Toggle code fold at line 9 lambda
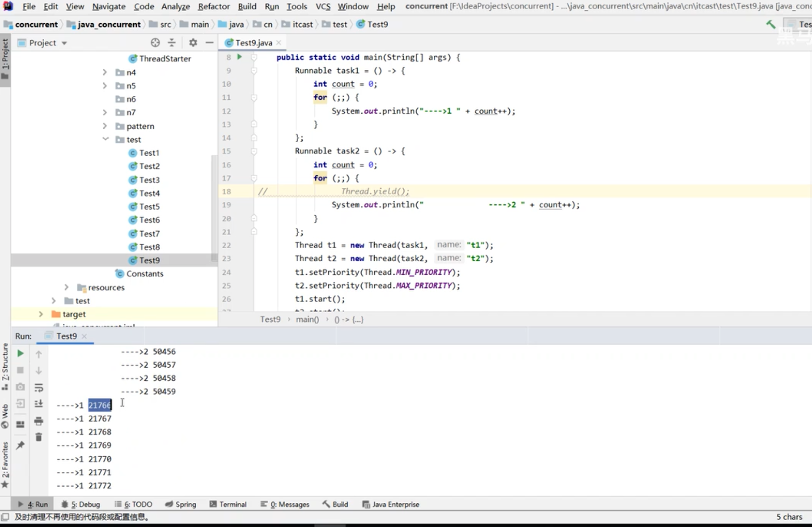Viewport: 812px width, 527px height. pos(254,71)
